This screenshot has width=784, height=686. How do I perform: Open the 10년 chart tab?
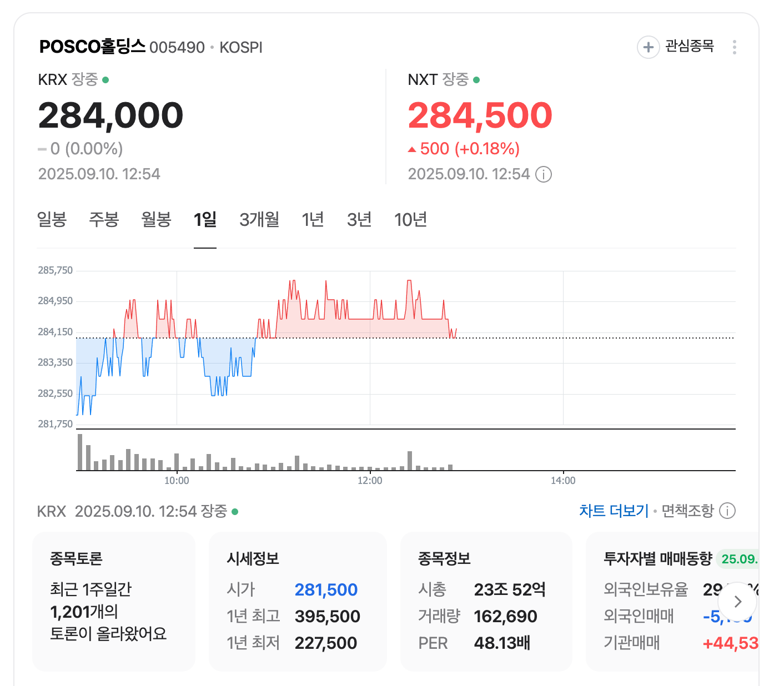tap(411, 220)
